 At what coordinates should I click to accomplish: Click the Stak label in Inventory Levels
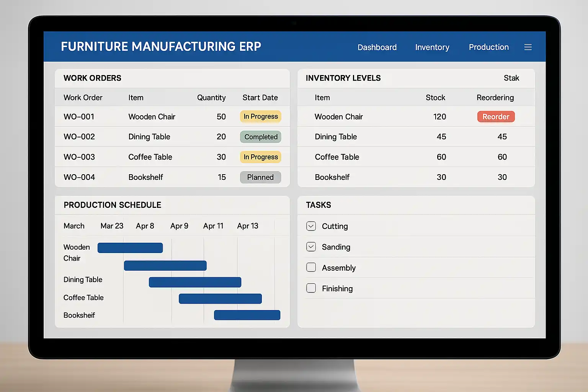(511, 78)
